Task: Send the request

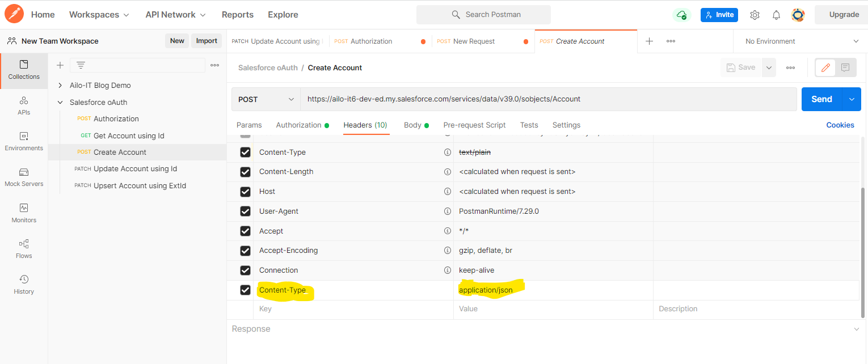Action: coord(822,99)
